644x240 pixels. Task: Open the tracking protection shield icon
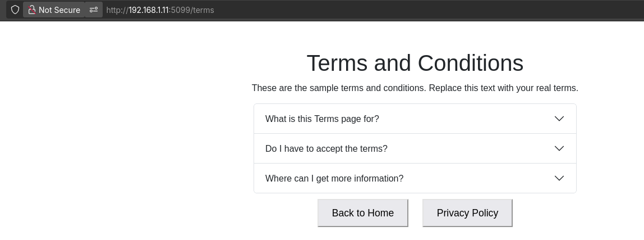click(15, 10)
